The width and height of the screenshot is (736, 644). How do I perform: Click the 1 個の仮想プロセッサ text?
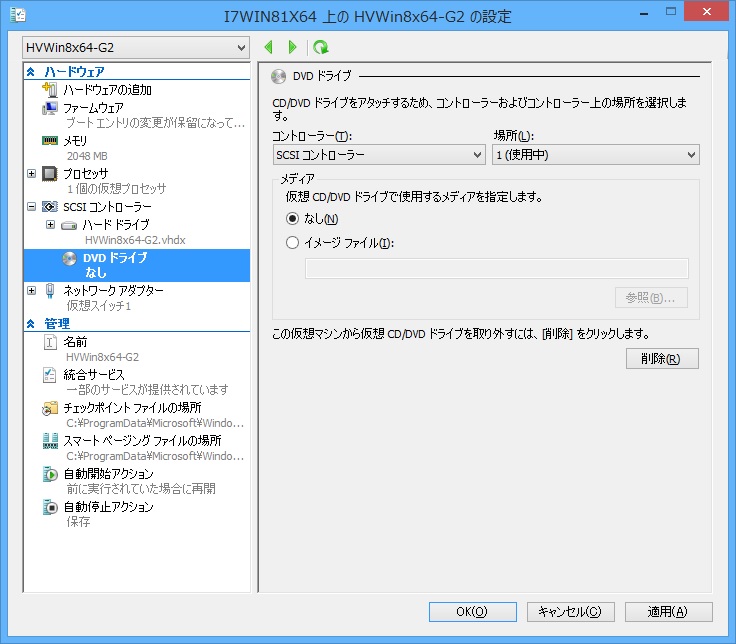[x=116, y=189]
